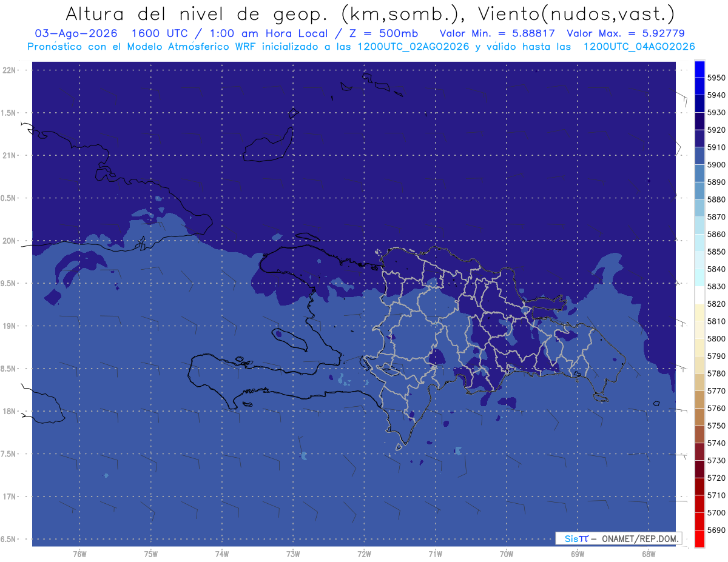728x562 pixels.
Task: Click the 76W longitude label
Action: pos(79,554)
